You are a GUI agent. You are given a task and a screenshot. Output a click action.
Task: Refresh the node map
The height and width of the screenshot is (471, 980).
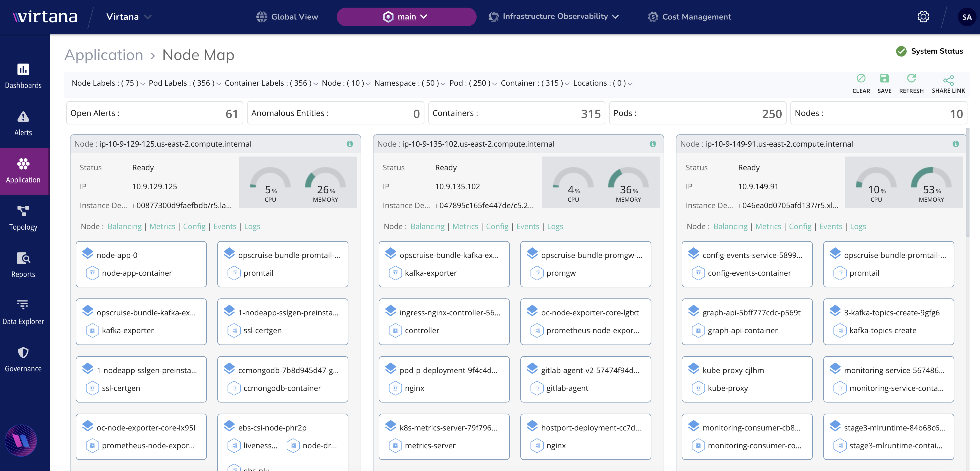tap(911, 83)
